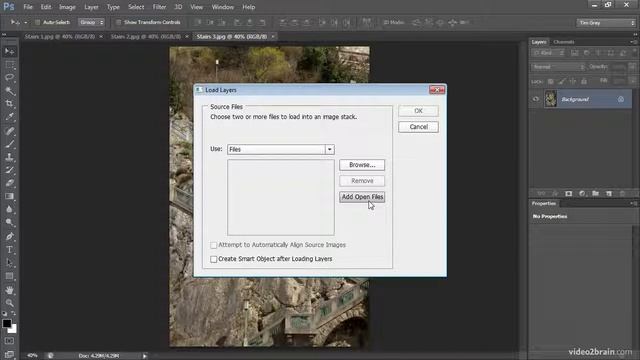Screen dimensions: 640x360
Task: Select the History Brush tool
Action: coord(9,170)
